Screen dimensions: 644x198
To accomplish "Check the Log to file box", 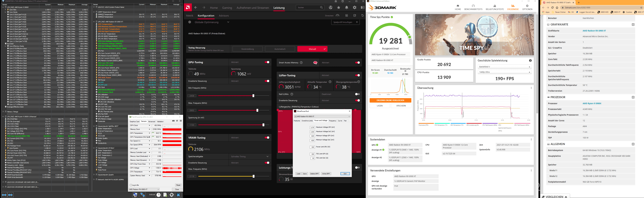I will click(x=131, y=185).
